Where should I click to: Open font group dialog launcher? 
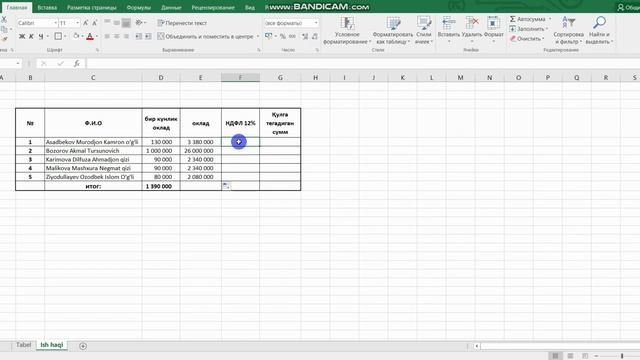pos(97,50)
